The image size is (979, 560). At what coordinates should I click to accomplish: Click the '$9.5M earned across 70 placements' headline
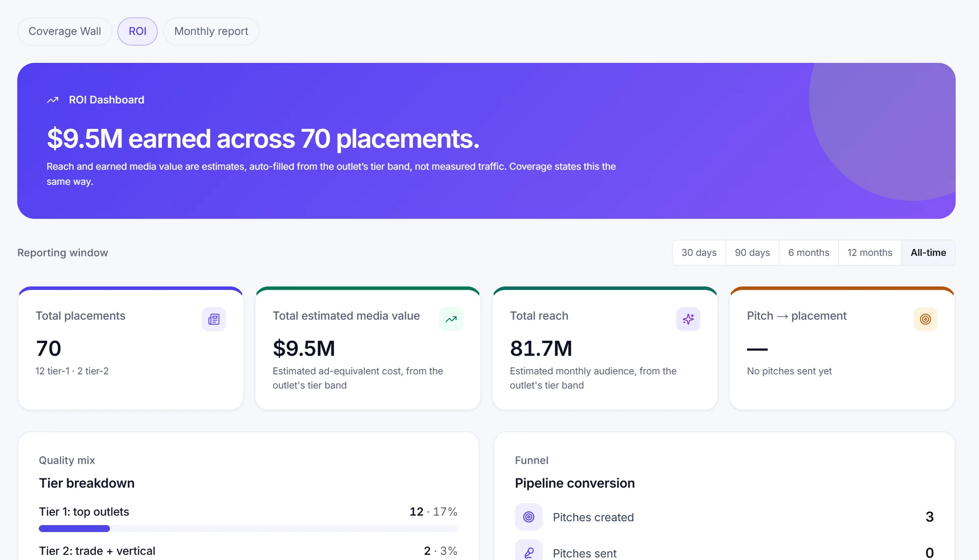click(x=263, y=139)
